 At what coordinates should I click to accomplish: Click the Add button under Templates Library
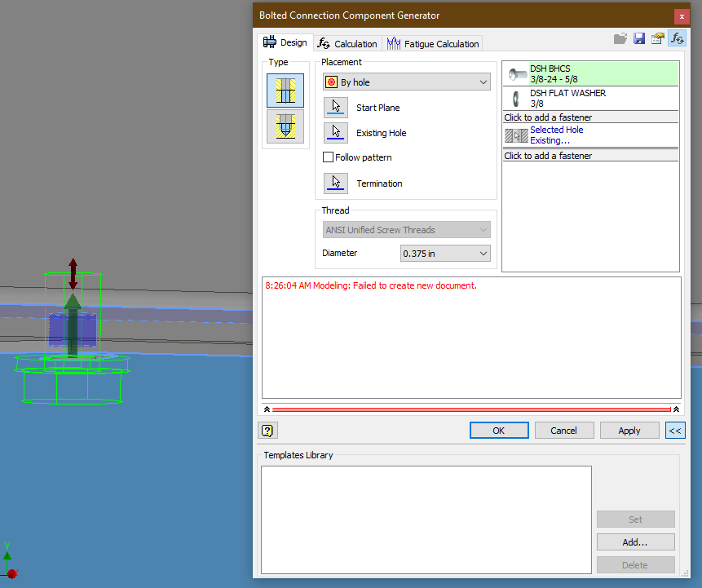click(x=635, y=542)
